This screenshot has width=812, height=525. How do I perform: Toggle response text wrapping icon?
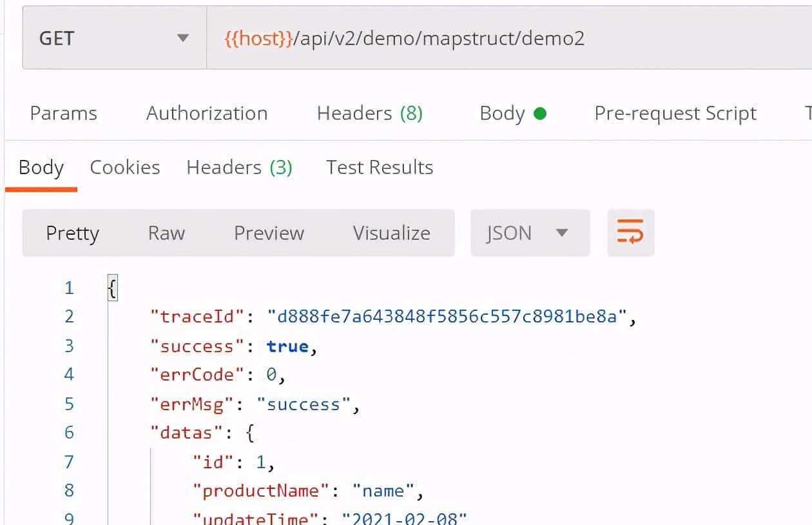(x=630, y=233)
